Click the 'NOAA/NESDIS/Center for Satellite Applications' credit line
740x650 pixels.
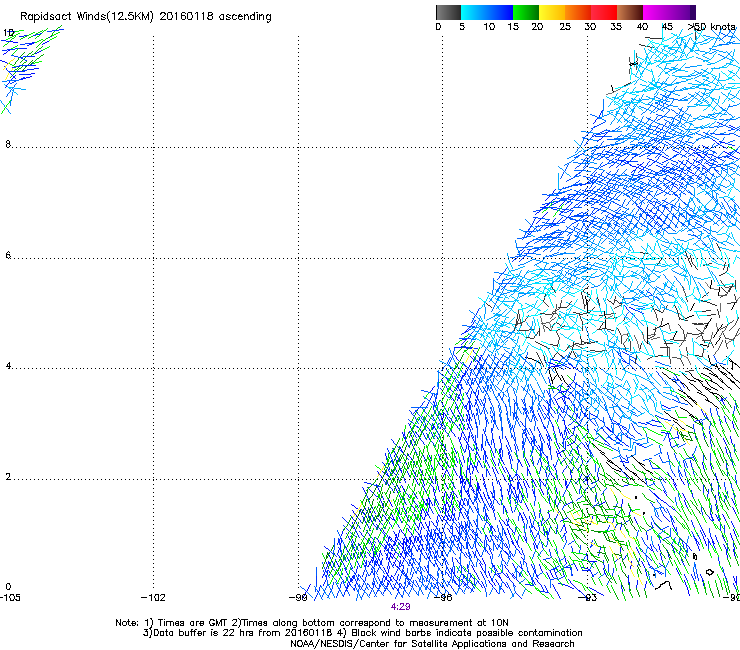click(432, 644)
